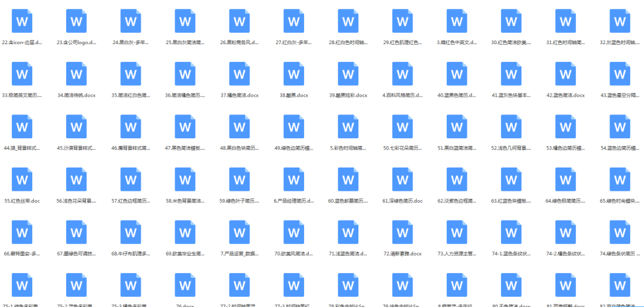Click the file icon for 76.docx
The image size is (644, 307).
tap(185, 285)
